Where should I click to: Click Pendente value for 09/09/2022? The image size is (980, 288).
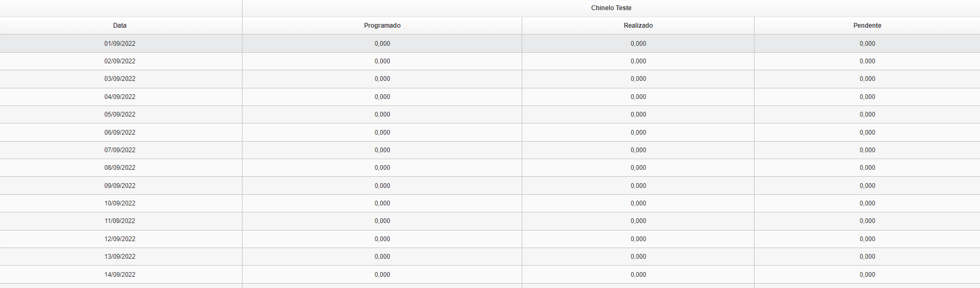tap(867, 186)
